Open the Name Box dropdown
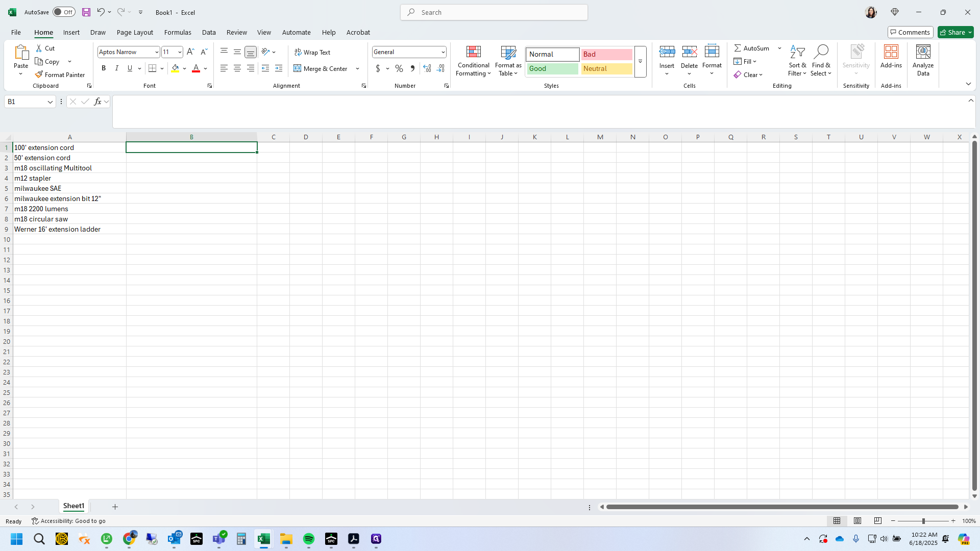This screenshot has width=980, height=551. coord(50,102)
